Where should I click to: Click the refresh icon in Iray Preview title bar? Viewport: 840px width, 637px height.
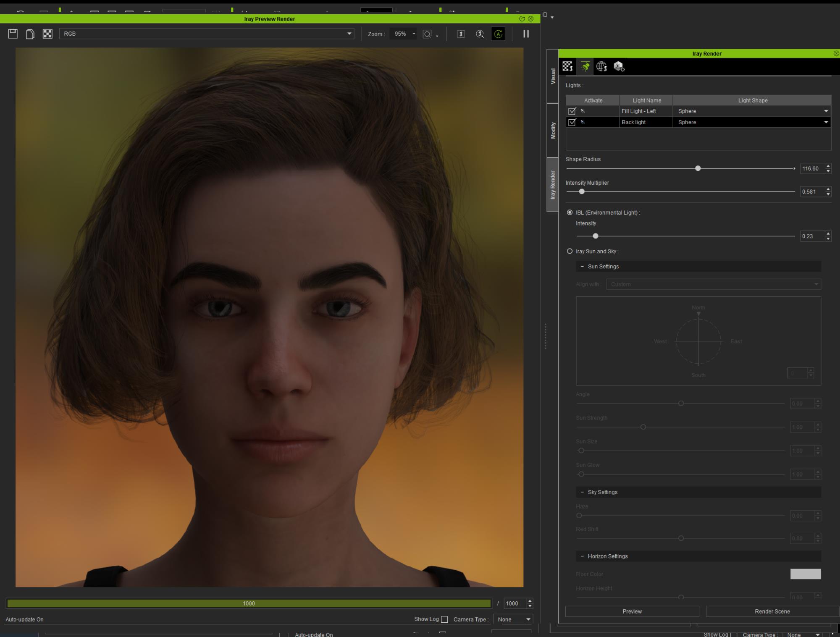522,19
